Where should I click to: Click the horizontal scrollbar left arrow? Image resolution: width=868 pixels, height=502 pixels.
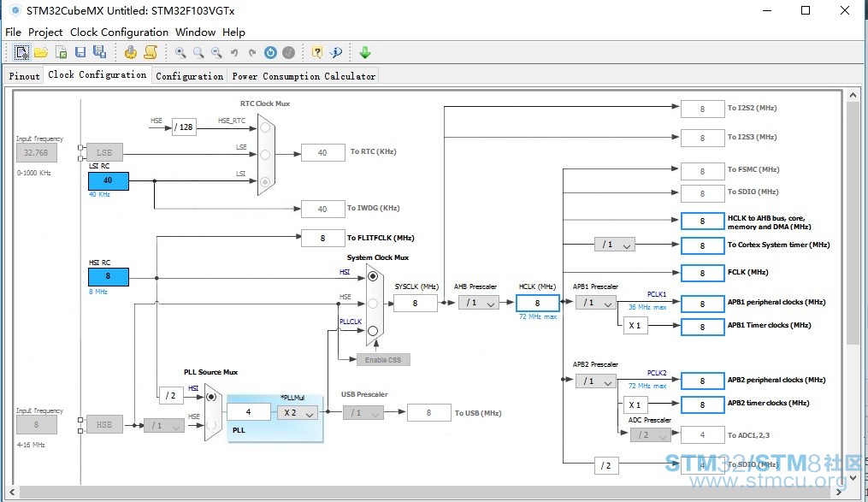[12, 492]
